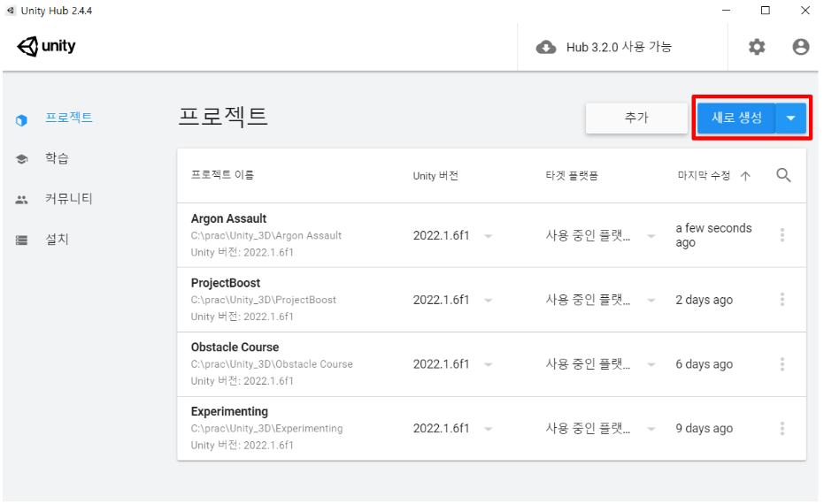Screen dimensions: 824x504
Task: Click the people icon for 커뮤니티
Action: click(x=21, y=200)
